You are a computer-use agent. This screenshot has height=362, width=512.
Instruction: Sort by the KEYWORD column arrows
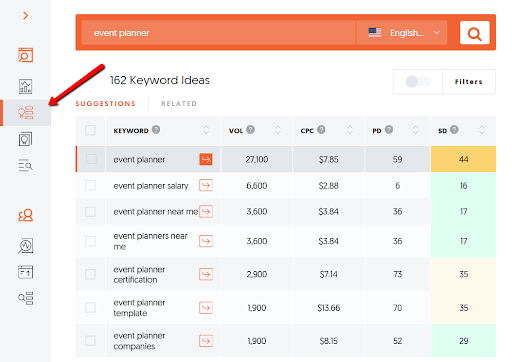(206, 130)
